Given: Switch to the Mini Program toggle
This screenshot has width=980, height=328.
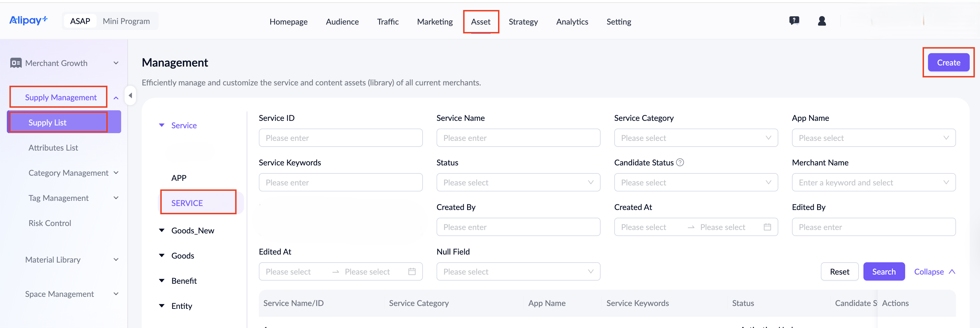Looking at the screenshot, I should point(126,21).
